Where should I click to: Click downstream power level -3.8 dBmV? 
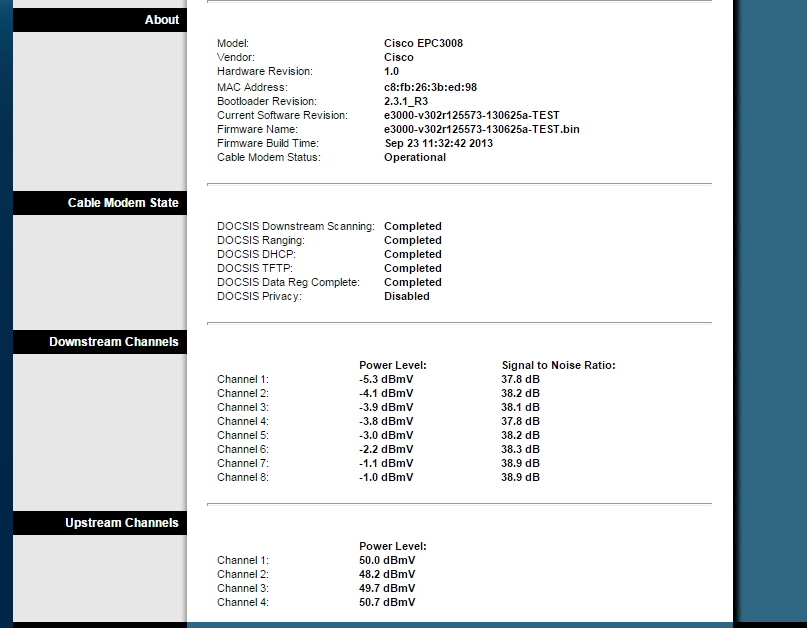click(386, 421)
